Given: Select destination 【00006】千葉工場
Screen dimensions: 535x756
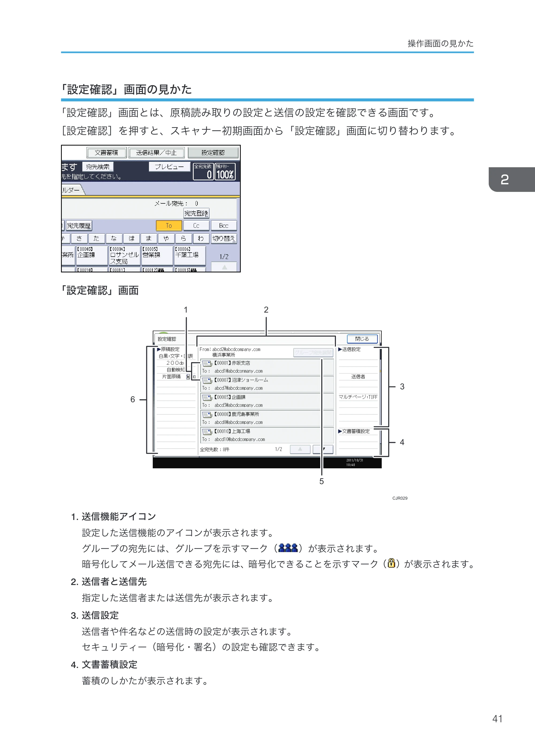Looking at the screenshot, I should (190, 255).
